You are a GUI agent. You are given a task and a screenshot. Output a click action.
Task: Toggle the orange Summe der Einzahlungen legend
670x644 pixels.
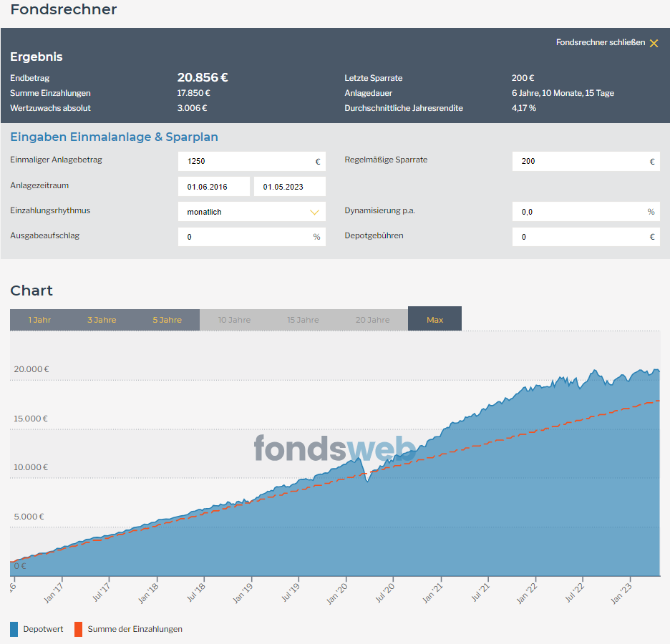click(128, 629)
